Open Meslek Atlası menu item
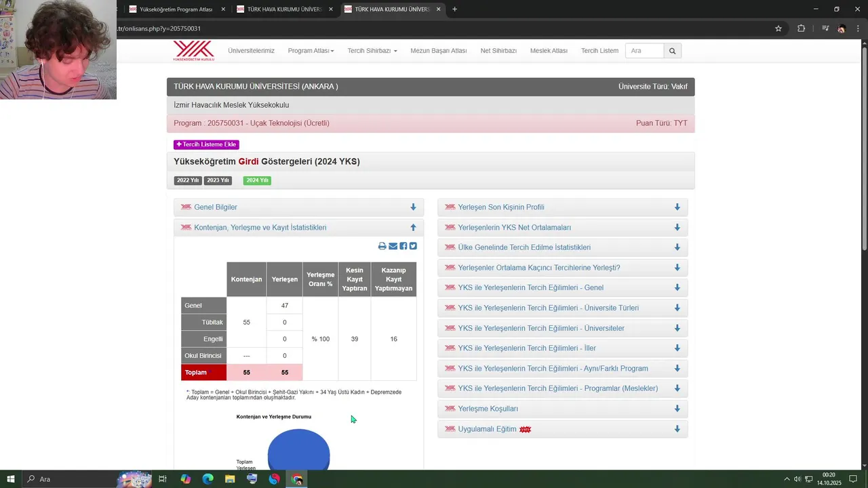The width and height of the screenshot is (868, 488). (x=549, y=51)
